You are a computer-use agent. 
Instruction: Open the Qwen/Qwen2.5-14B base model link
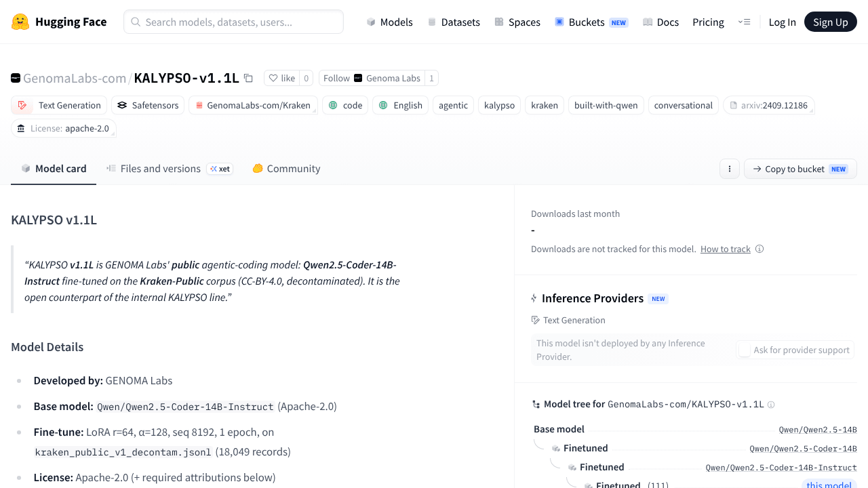(x=818, y=430)
